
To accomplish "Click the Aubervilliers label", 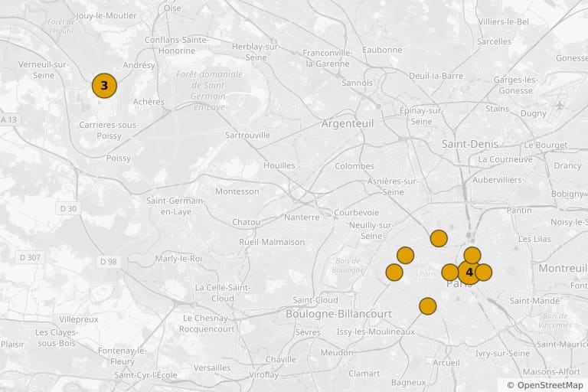I will [x=497, y=180].
